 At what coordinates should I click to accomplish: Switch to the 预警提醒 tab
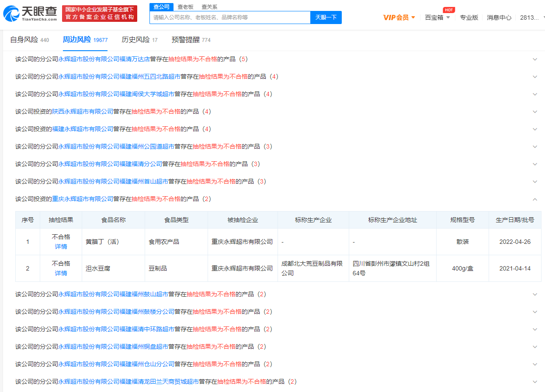coord(191,40)
